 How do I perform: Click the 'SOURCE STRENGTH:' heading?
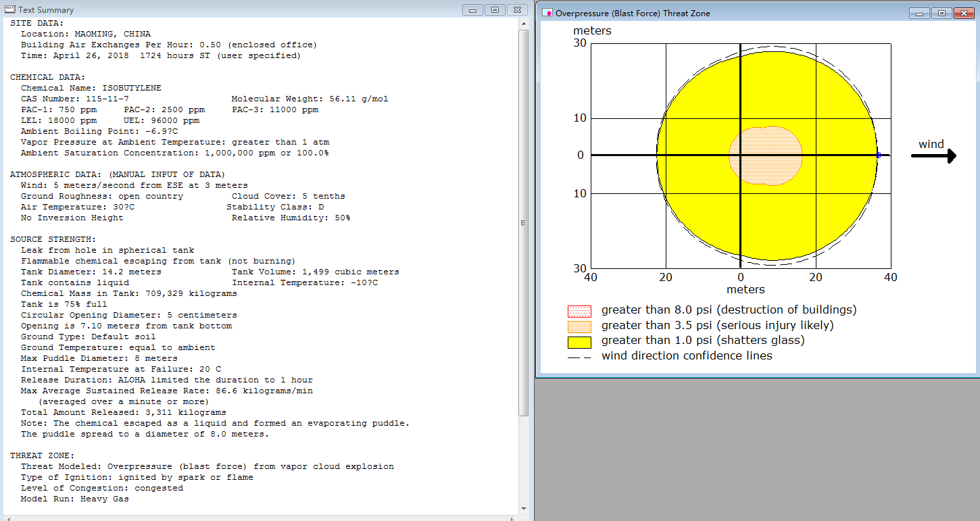click(53, 239)
